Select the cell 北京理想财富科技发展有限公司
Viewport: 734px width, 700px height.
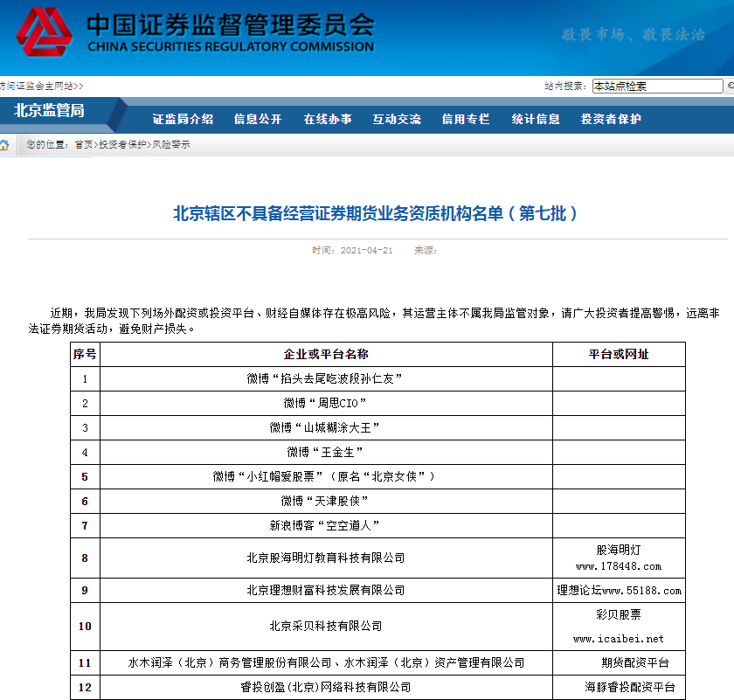[x=326, y=591]
